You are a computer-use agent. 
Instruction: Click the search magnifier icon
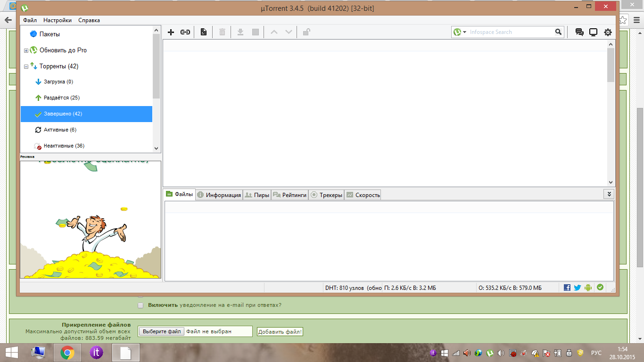(558, 32)
